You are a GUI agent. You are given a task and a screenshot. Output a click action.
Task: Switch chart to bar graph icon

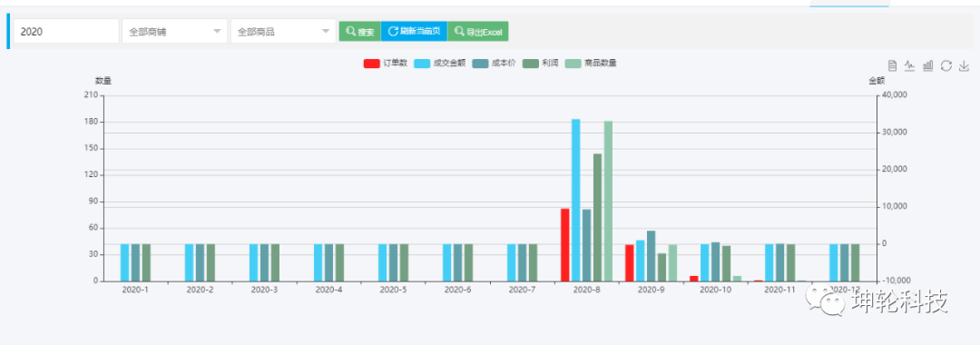(928, 65)
